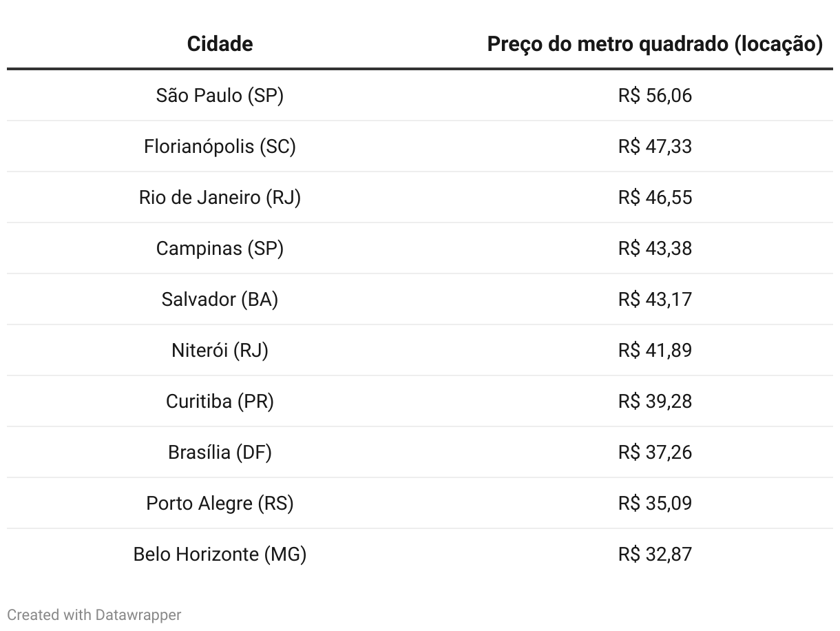Click the R$ 41,89 price value
840x631 pixels.
(x=655, y=350)
